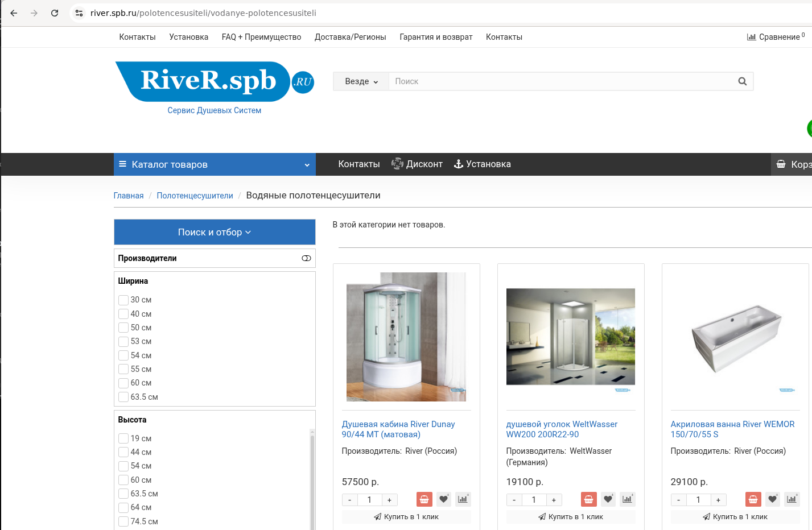This screenshot has height=530, width=812.
Task: Add River WEMOR bathtub to comparison
Action: coord(792,499)
